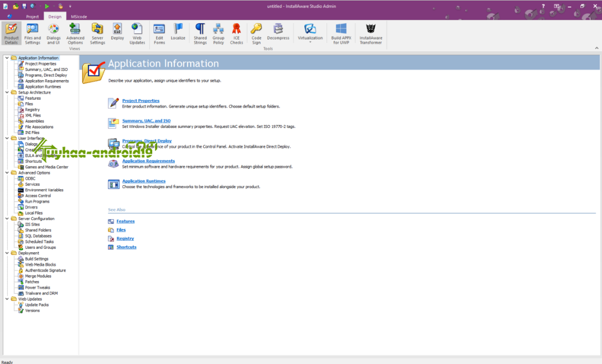Click the Application Runtimes icon in main pane

tap(113, 184)
